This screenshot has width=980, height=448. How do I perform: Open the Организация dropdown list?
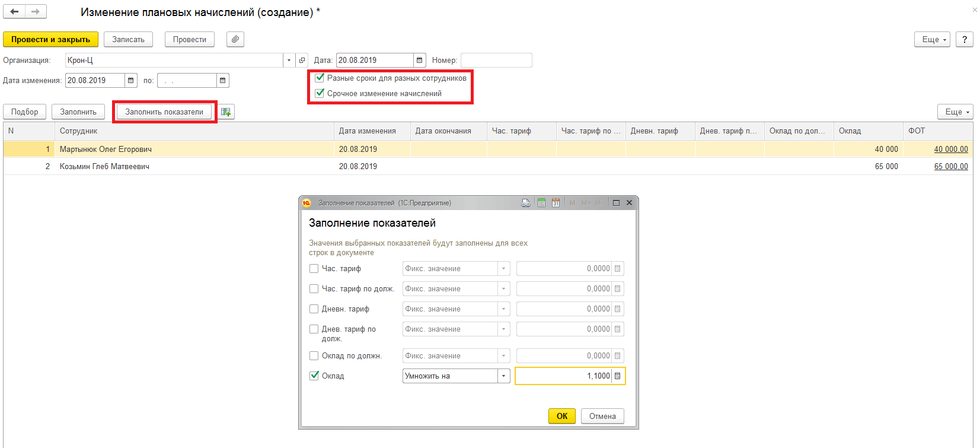click(289, 61)
